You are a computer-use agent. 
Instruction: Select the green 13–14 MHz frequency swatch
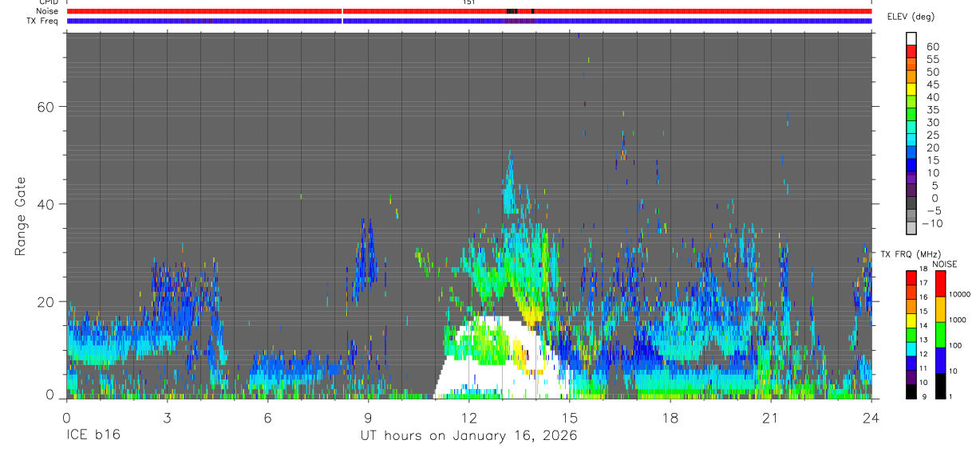point(911,335)
